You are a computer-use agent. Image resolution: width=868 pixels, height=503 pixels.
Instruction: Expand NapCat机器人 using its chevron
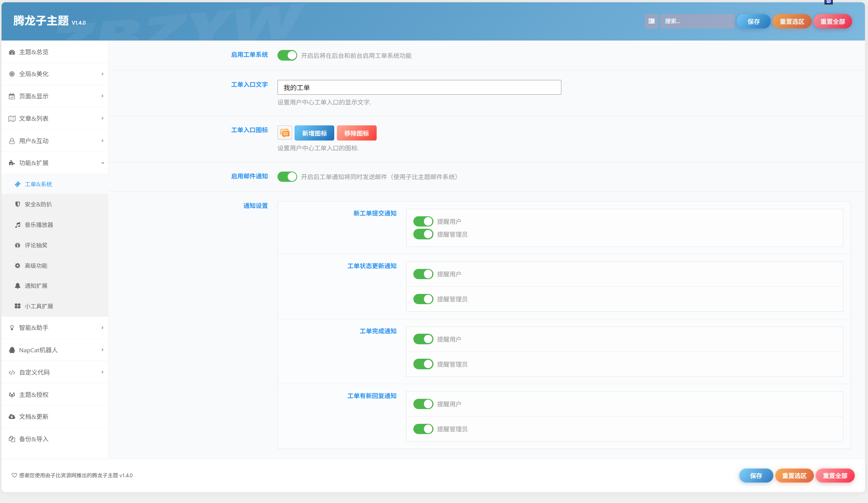pyautogui.click(x=102, y=350)
